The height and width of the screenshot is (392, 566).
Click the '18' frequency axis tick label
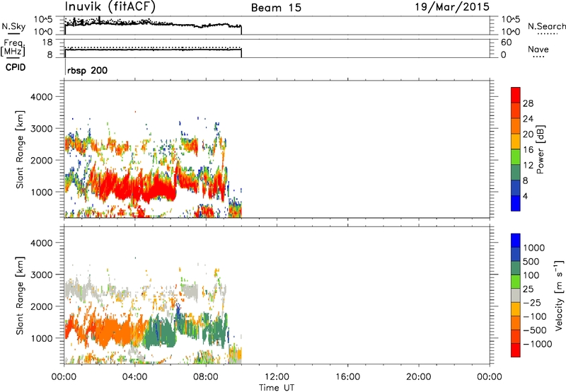click(47, 42)
